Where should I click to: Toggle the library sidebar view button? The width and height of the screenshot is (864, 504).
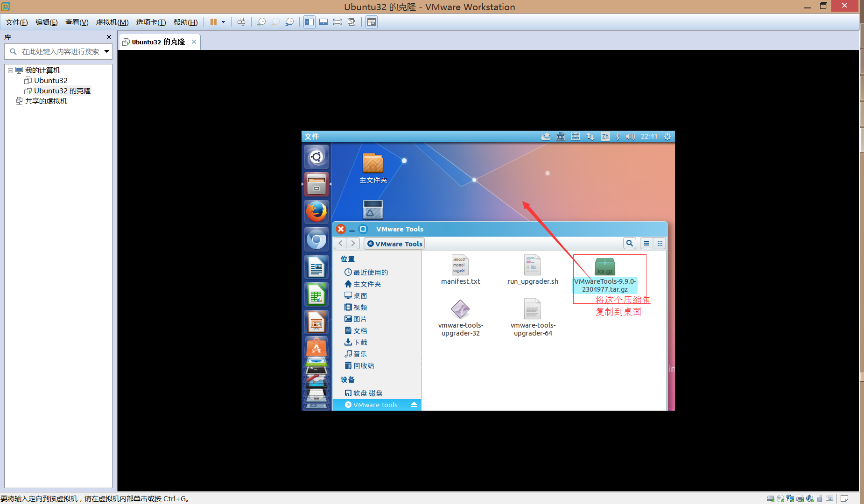tap(309, 22)
